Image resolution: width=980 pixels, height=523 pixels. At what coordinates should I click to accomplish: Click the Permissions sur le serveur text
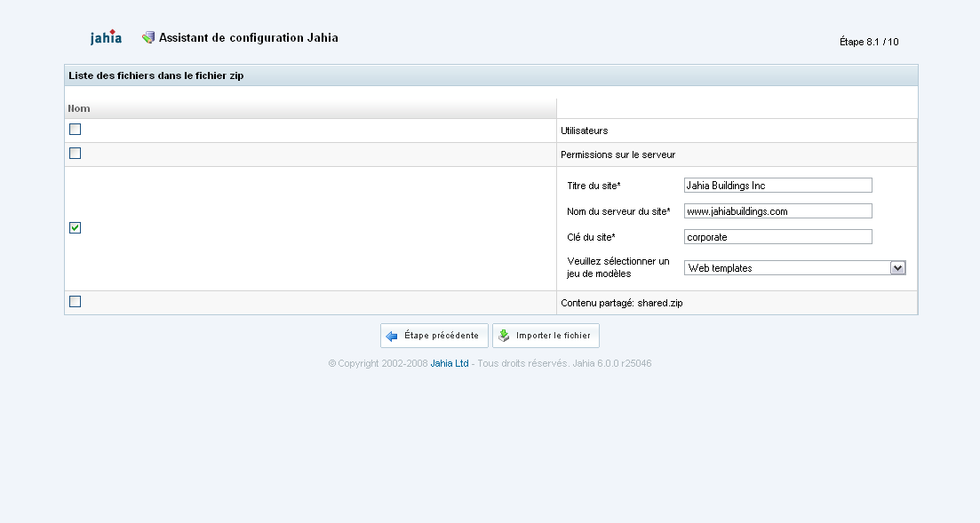pyautogui.click(x=618, y=155)
